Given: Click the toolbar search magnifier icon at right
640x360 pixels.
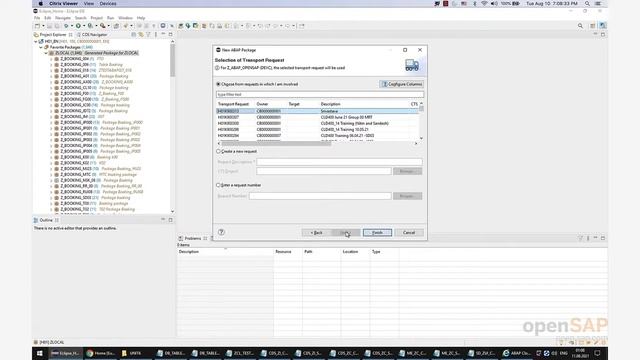Looking at the screenshot, I should coord(580,26).
